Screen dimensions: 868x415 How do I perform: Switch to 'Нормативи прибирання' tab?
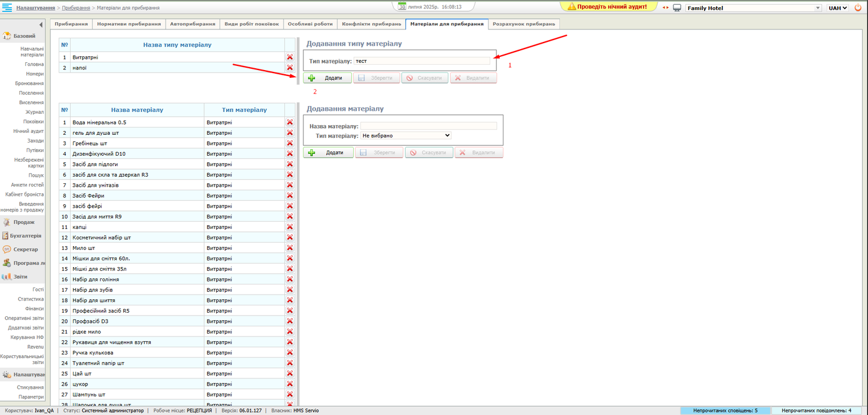point(129,24)
